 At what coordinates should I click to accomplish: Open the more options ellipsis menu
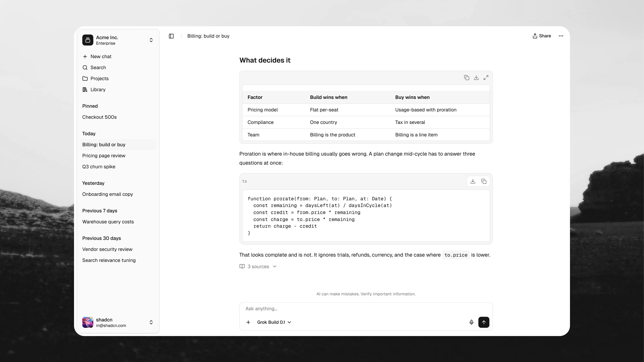pyautogui.click(x=561, y=36)
